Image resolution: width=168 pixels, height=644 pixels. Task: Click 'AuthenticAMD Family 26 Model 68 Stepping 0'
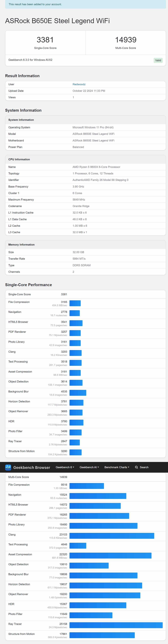click(x=100, y=180)
